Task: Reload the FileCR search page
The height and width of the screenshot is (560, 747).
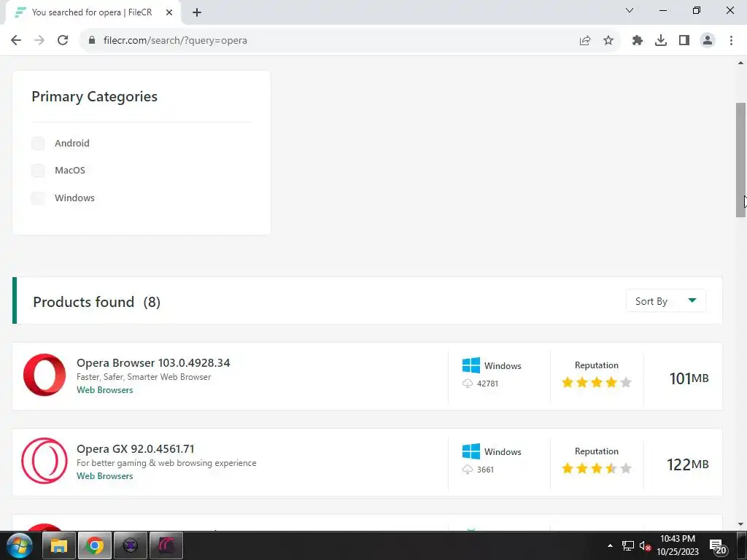Action: 63,41
